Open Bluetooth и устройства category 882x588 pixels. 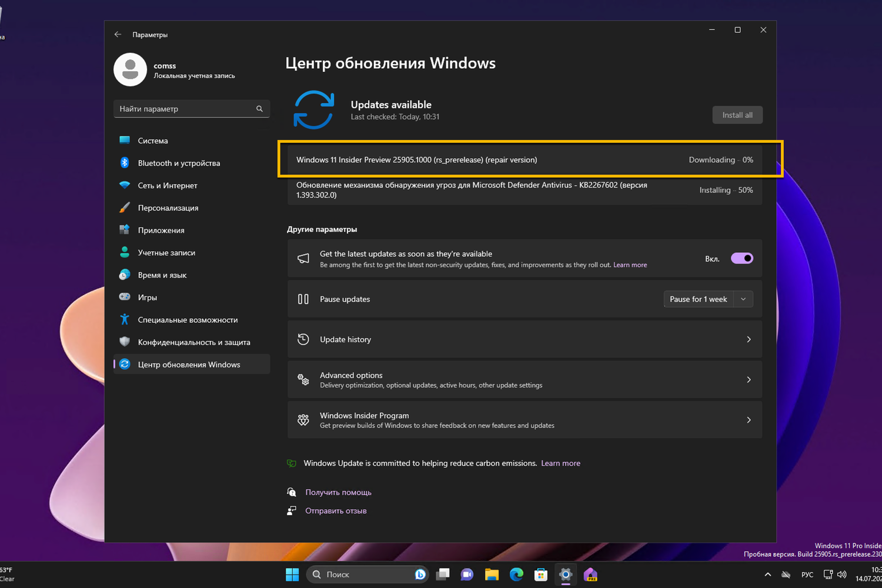(192, 163)
